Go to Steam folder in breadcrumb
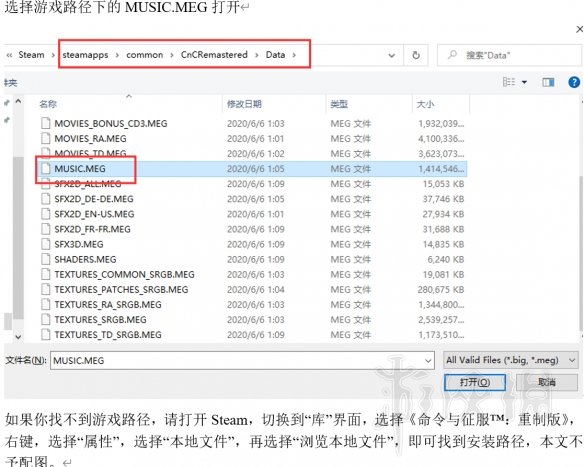 click(x=31, y=55)
